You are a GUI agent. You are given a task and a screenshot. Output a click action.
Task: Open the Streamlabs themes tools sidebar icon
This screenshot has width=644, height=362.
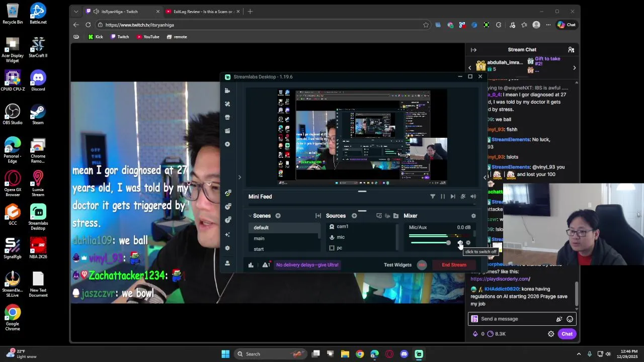tap(227, 104)
